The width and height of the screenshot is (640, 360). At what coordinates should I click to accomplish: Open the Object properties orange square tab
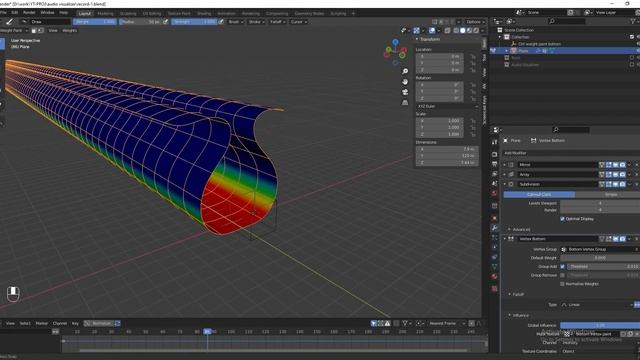click(494, 218)
